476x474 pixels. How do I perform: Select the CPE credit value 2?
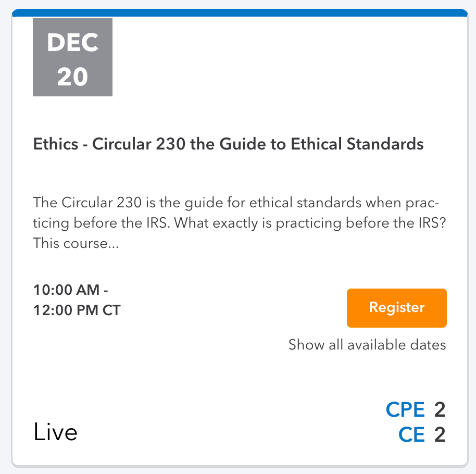440,410
